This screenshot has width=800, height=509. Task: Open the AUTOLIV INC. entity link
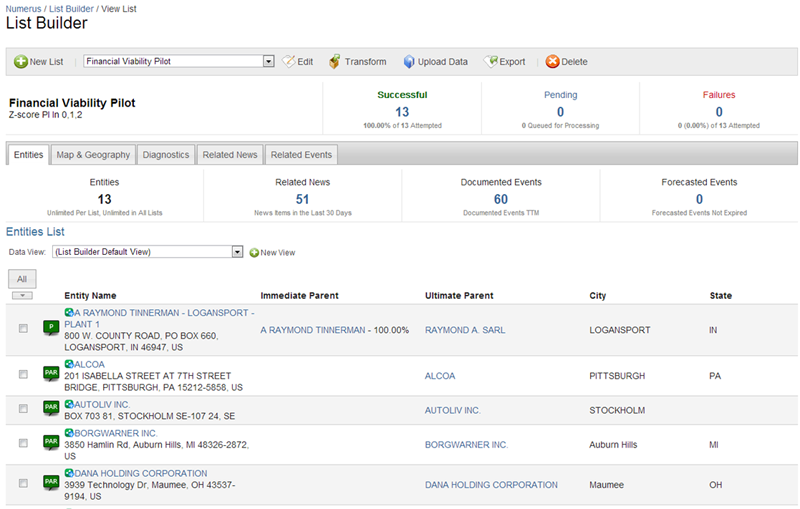[102, 404]
